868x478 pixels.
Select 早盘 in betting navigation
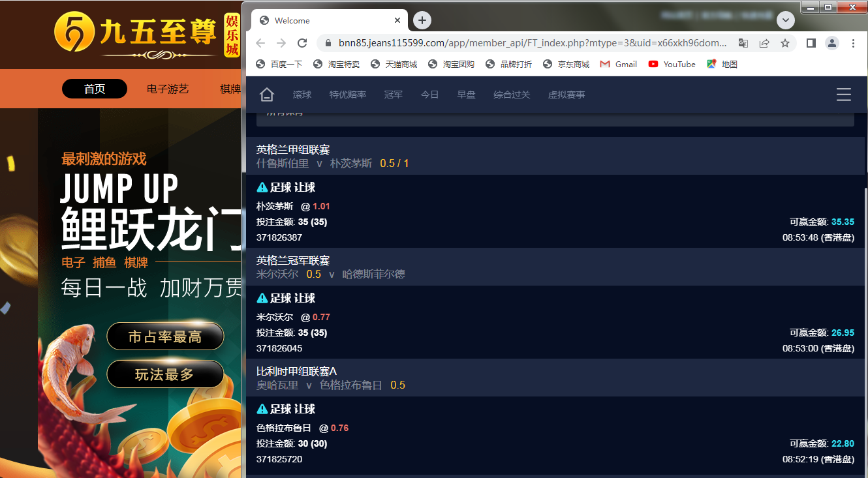(466, 95)
